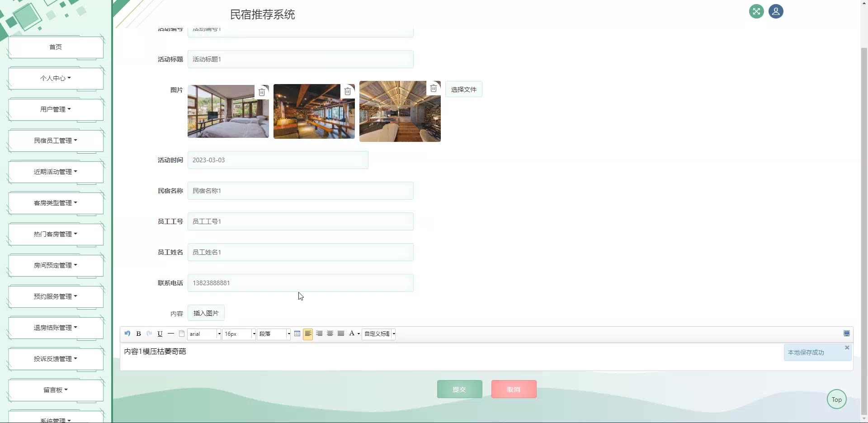
Task: Expand 热门客房管理 sidebar menu
Action: pyautogui.click(x=56, y=234)
